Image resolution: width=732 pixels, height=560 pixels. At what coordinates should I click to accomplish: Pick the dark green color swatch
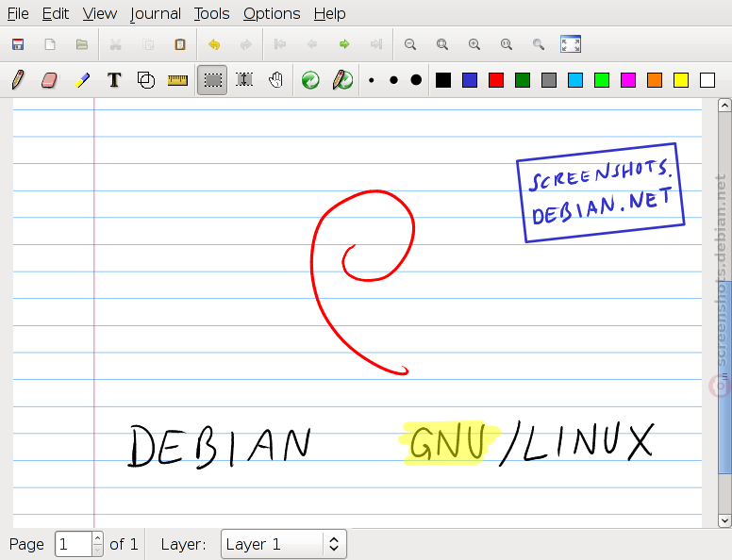coord(523,80)
